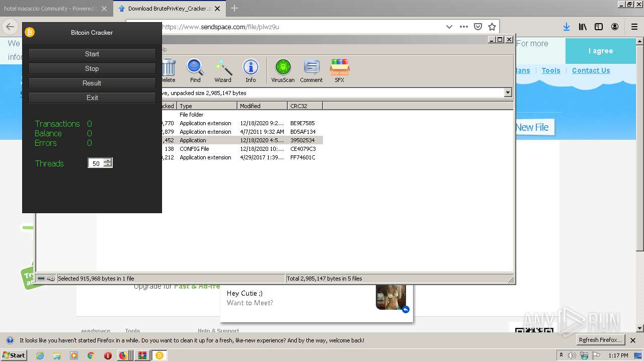Open Result in Bitcoin Cracker

(92, 83)
